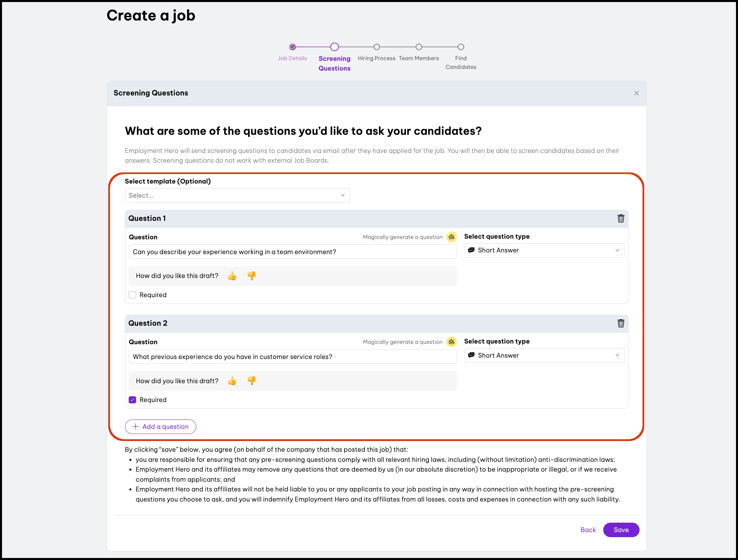Open the Select template dropdown
Viewport: 738px width, 560px height.
tap(237, 195)
